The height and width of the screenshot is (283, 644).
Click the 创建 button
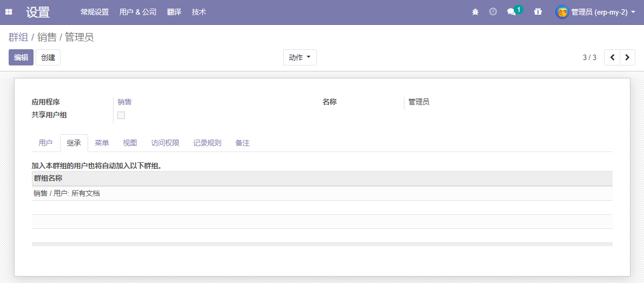coord(48,57)
